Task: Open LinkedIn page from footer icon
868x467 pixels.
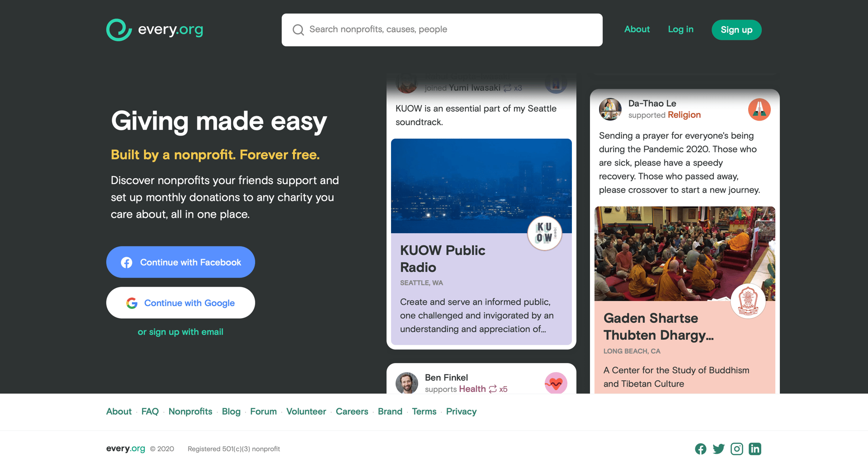Action: pos(755,449)
